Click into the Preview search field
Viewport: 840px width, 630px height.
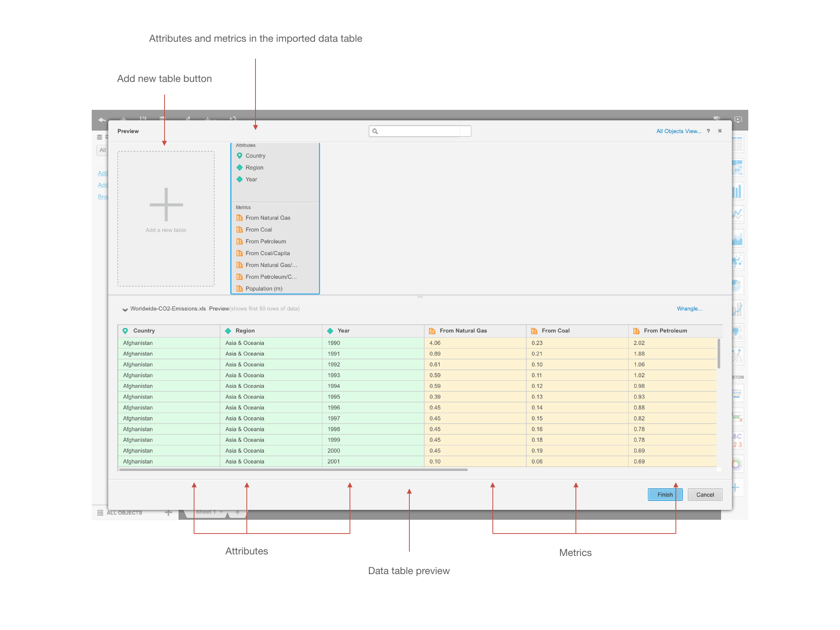[420, 131]
